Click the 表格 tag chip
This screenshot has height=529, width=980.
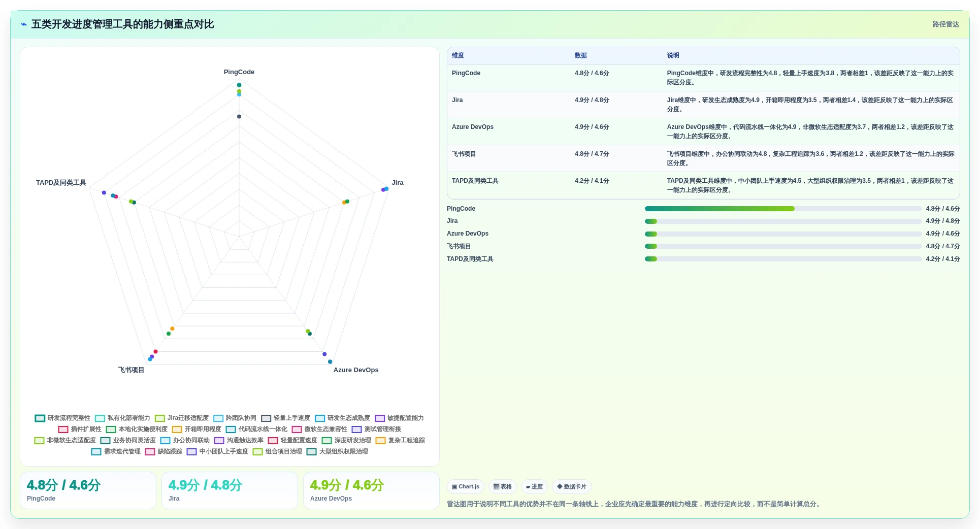503,486
